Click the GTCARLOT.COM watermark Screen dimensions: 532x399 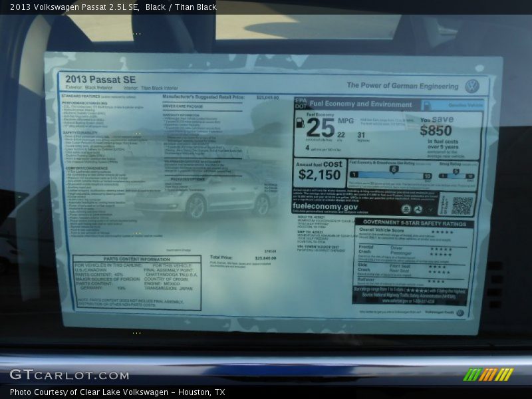(69, 375)
